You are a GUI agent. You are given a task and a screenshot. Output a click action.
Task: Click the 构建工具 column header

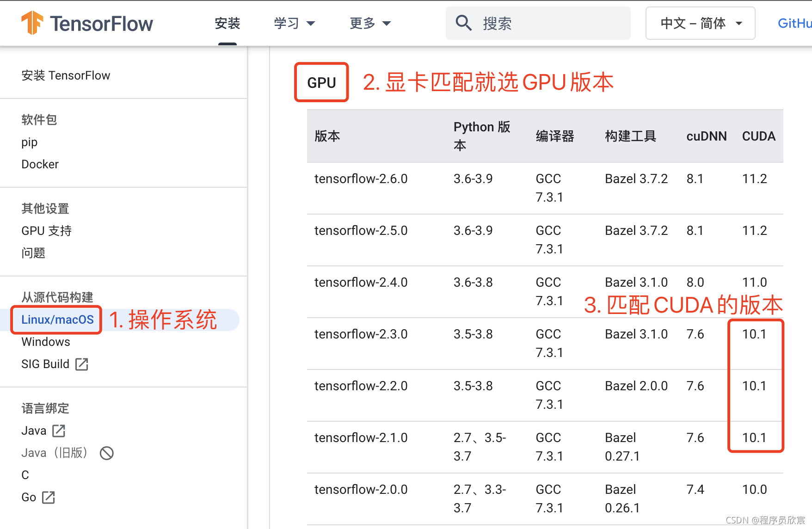click(x=630, y=136)
